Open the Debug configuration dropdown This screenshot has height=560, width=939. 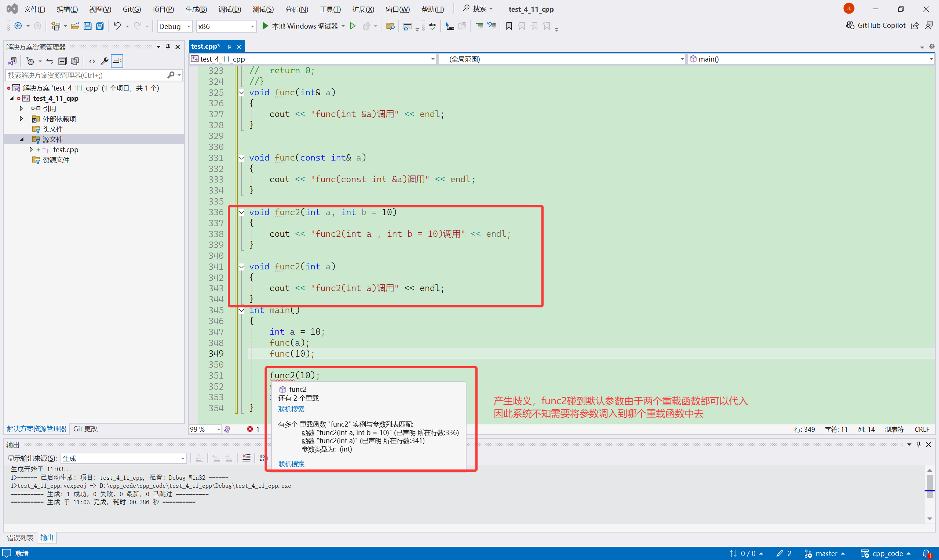click(x=188, y=26)
